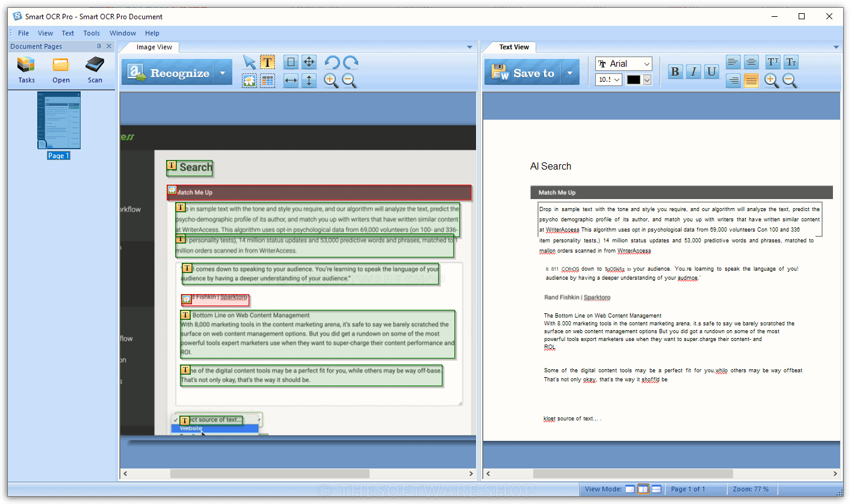Screen dimensions: 851x504
Task: Apply superscript formatting (large T small T raised)
Action: click(773, 63)
